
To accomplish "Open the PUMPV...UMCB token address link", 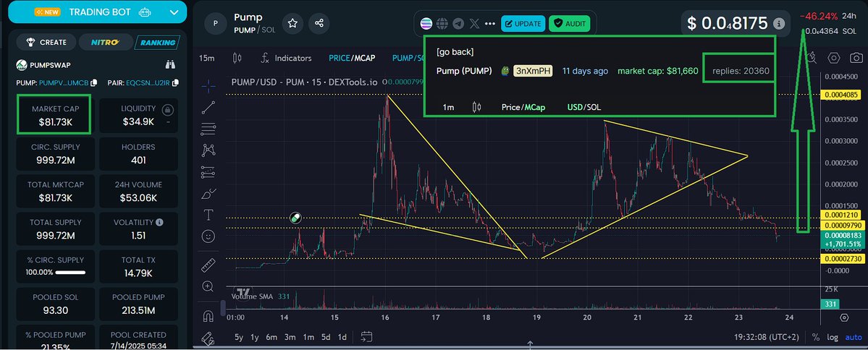I will [x=64, y=83].
